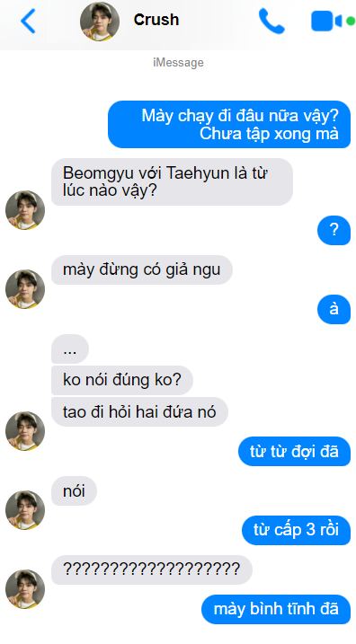
Task: Tap the avatar beside the Beomgyu và Taehyun message
Action: pyautogui.click(x=25, y=210)
